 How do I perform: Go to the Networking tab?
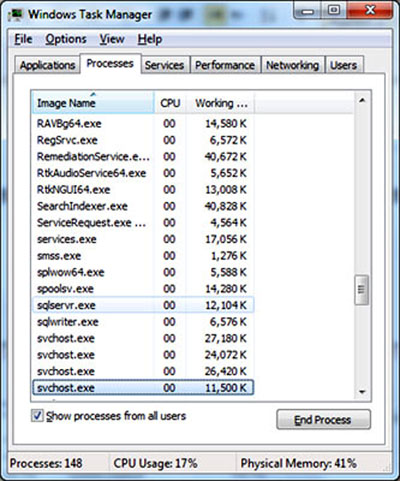point(292,65)
